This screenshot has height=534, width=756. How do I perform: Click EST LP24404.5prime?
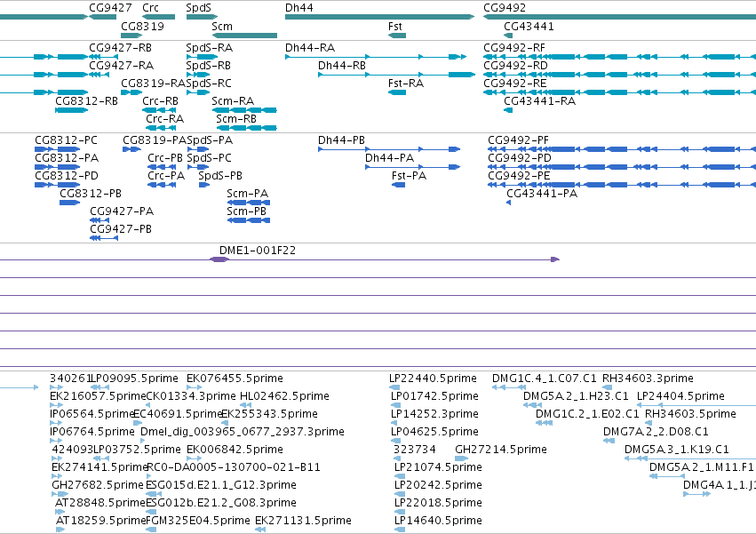pos(696,405)
